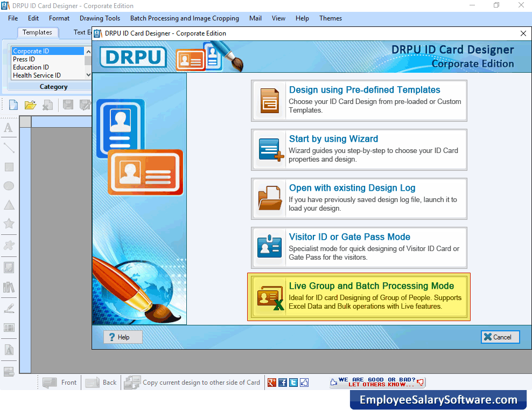Click the Cancel button in dialog
Viewport: 532px width, 410px height.
[500, 337]
